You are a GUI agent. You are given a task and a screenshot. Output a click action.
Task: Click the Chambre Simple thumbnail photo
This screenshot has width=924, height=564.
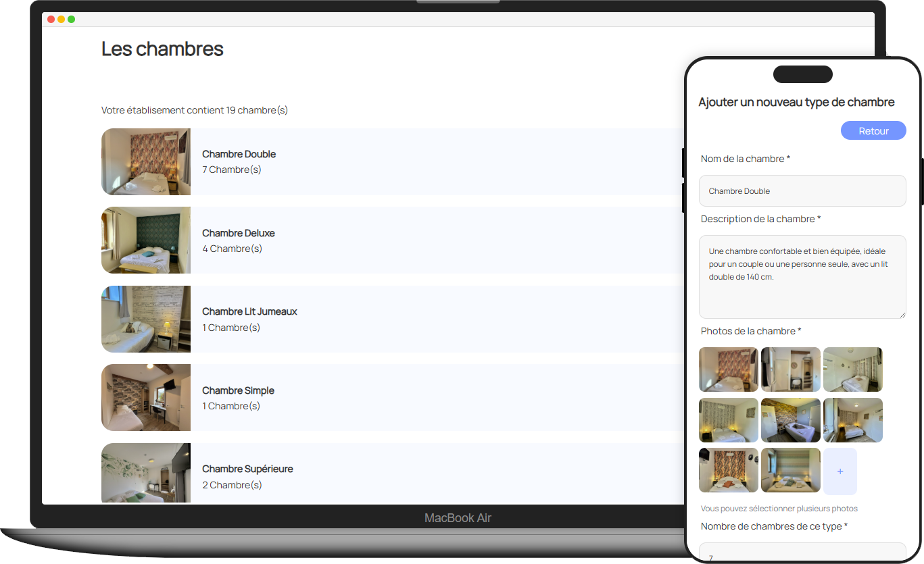tap(145, 397)
